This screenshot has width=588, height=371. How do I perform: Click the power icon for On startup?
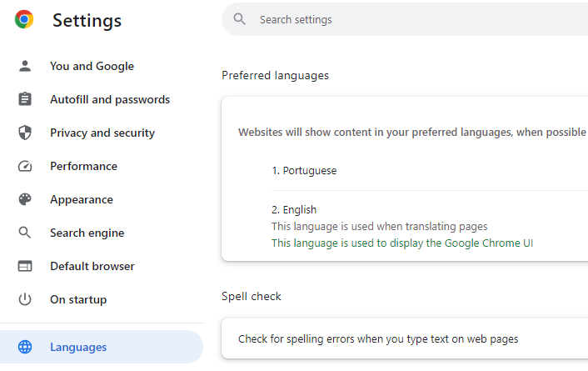coord(25,299)
